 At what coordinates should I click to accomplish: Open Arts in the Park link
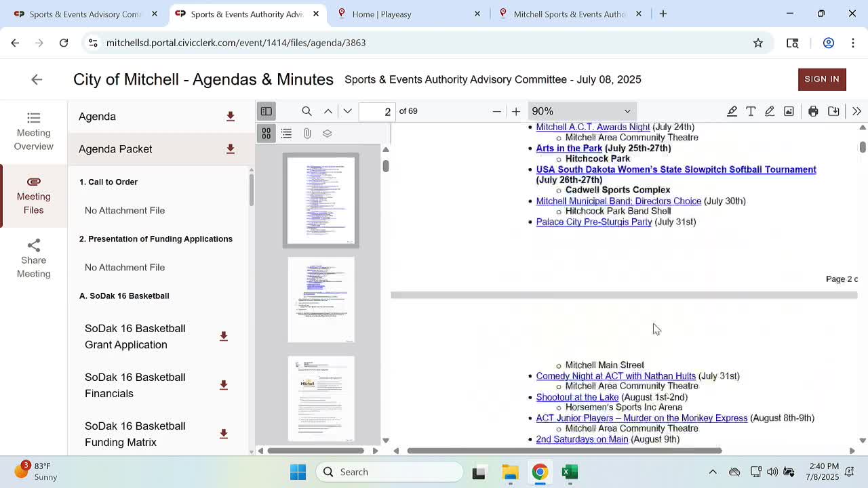[569, 148]
